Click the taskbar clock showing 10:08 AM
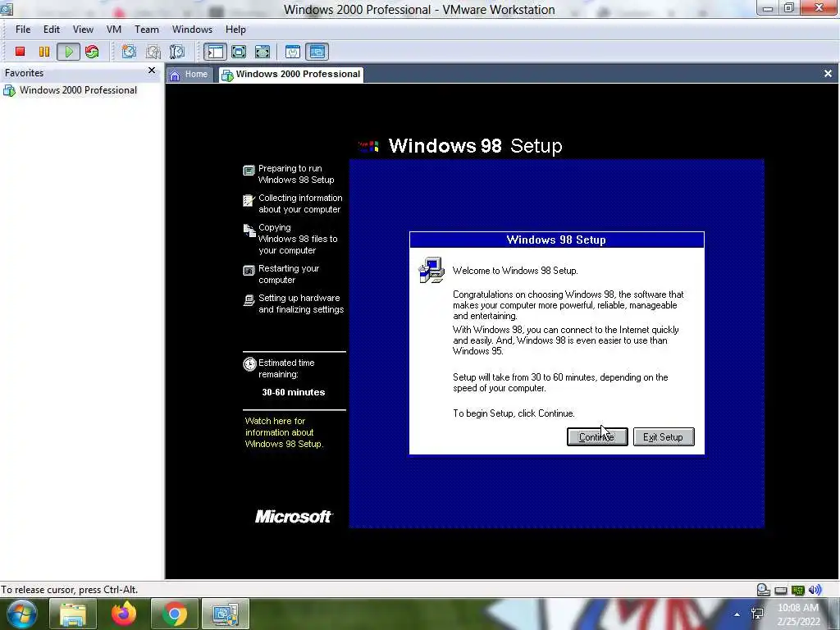This screenshot has height=630, width=840. coord(798,614)
